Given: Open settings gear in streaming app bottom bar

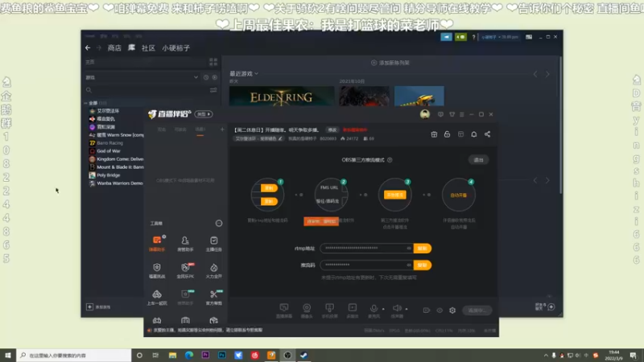Looking at the screenshot, I should pyautogui.click(x=452, y=311).
